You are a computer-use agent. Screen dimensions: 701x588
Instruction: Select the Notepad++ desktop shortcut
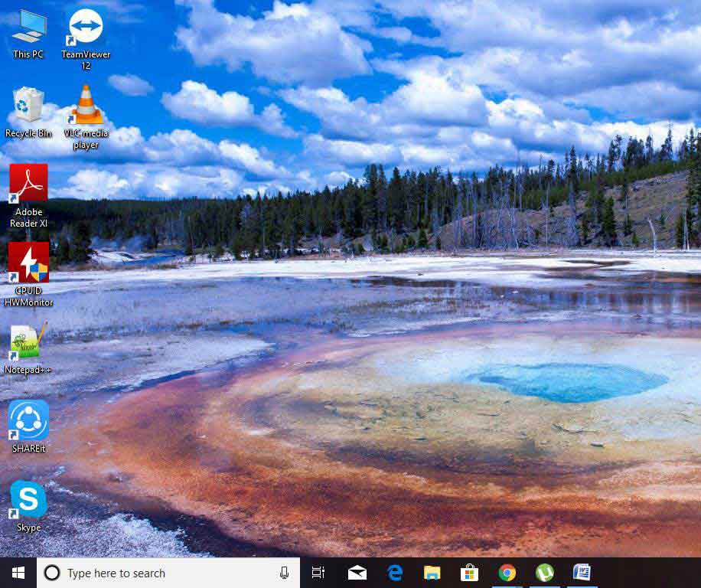tap(28, 348)
